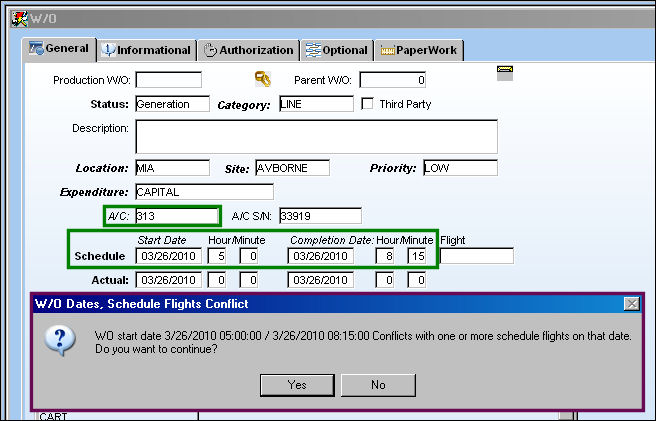Close the Schedule Flights Conflict dialog
This screenshot has width=656, height=421.
click(631, 303)
